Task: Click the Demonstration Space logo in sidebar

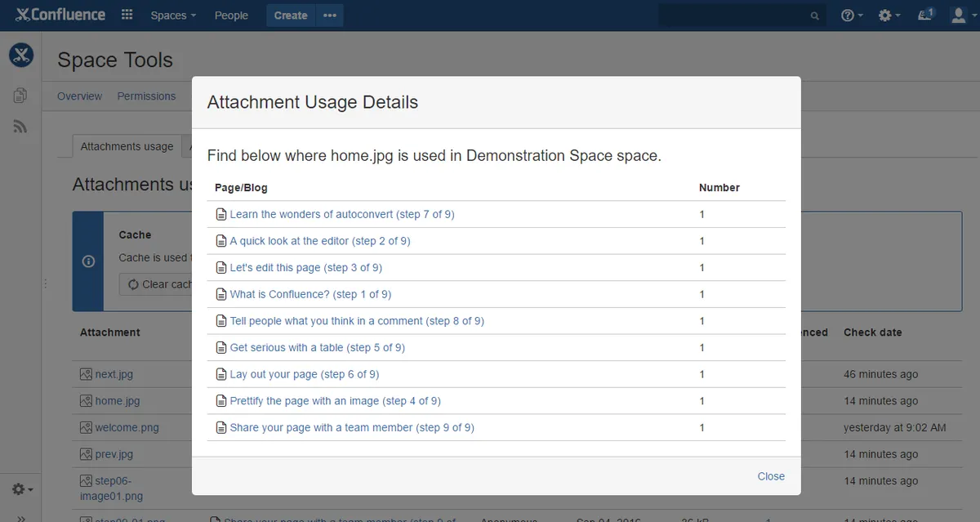Action: pos(21,56)
